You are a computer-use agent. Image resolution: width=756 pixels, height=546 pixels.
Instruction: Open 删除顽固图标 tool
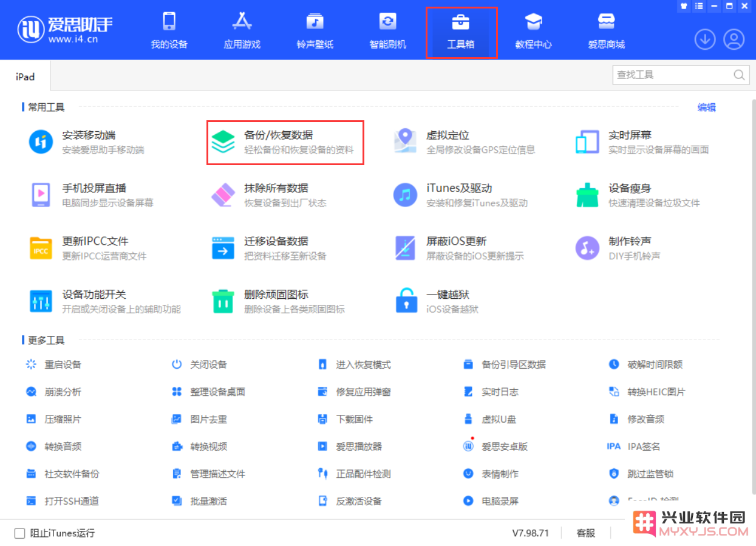click(278, 301)
